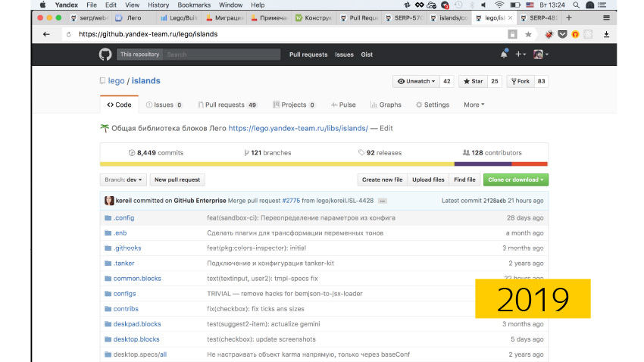This screenshot has width=644, height=362.
Task: View 8,449 commits
Action: [156, 153]
